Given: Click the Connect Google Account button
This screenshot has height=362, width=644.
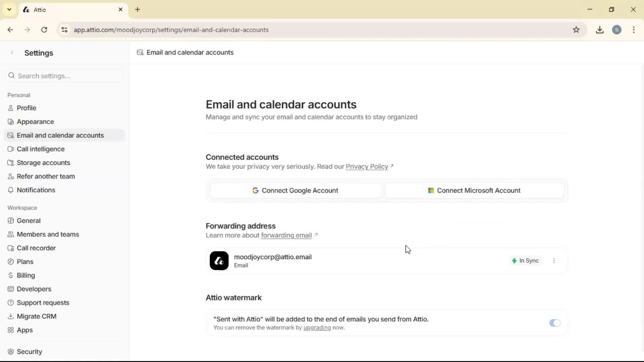Looking at the screenshot, I should 294,190.
